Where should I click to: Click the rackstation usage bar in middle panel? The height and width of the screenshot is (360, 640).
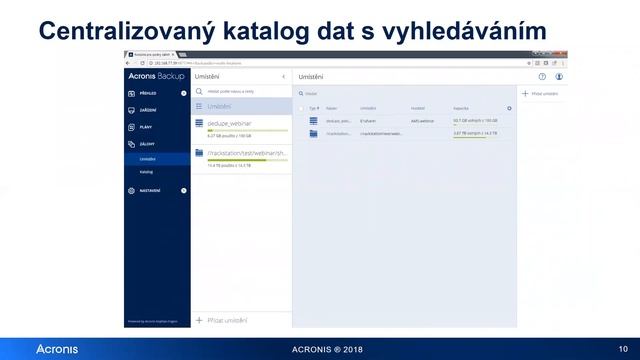247,160
